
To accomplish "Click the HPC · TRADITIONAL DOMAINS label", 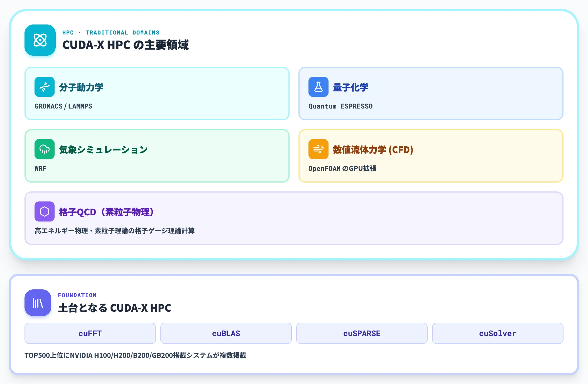I will (x=111, y=33).
